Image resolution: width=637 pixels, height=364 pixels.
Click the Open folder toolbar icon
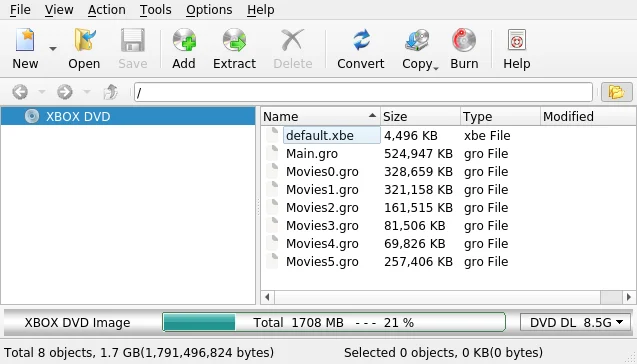coord(84,40)
